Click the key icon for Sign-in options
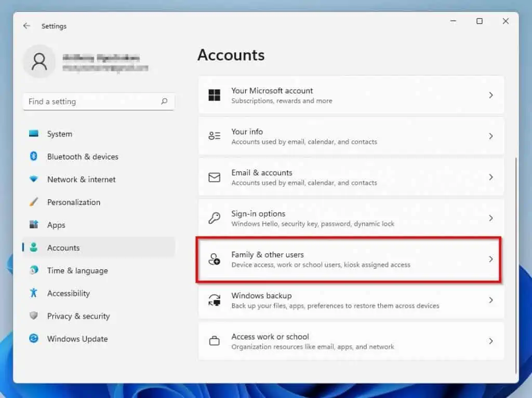This screenshot has height=398, width=532. click(214, 218)
